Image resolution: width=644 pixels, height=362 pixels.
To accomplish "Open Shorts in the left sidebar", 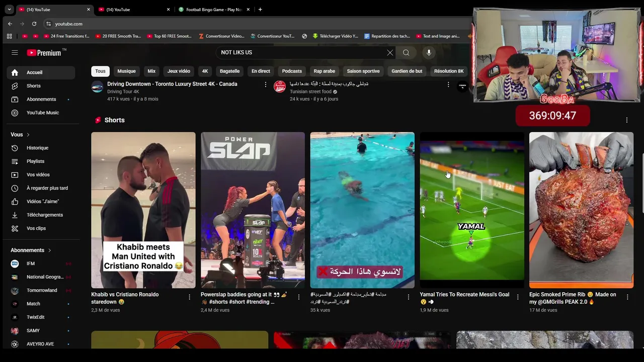I will pyautogui.click(x=41, y=86).
